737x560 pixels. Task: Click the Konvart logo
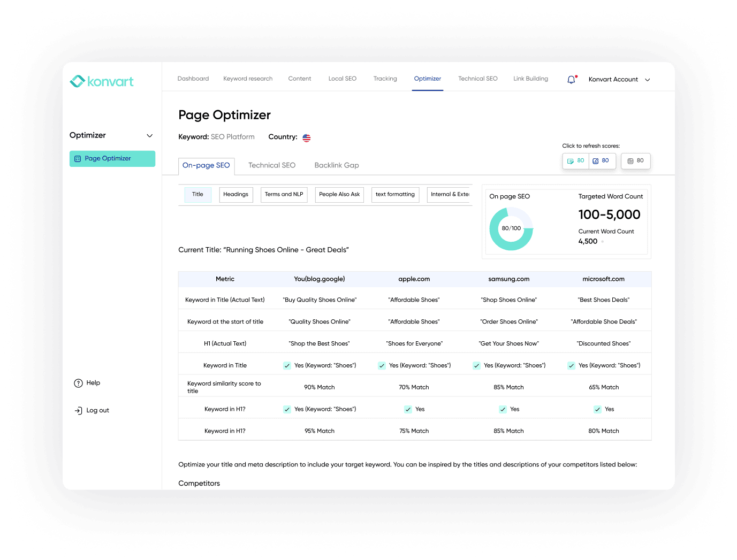[x=102, y=81]
